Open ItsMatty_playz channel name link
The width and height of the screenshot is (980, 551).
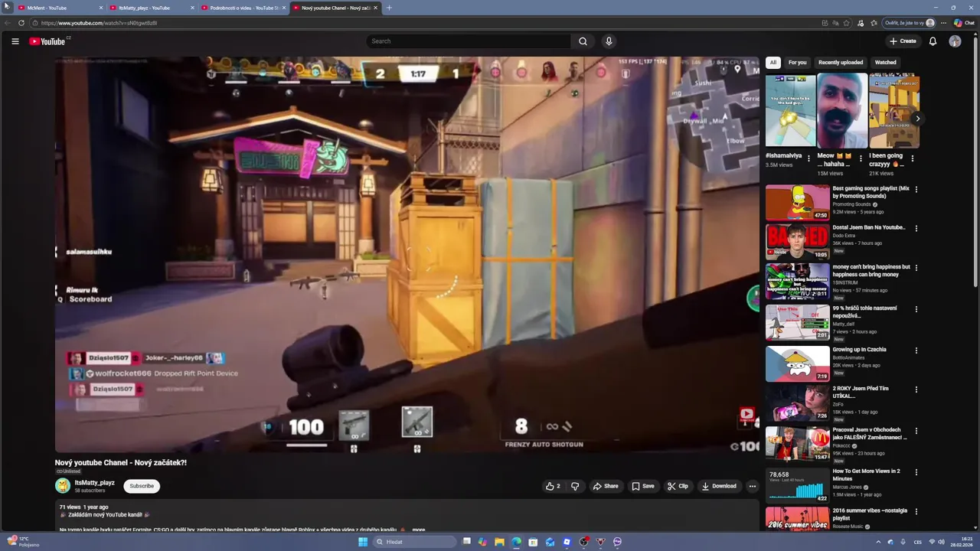[x=95, y=483]
